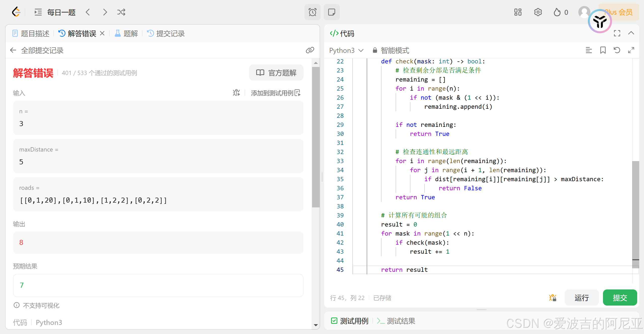Collapse the code panel with chevron

point(631,33)
